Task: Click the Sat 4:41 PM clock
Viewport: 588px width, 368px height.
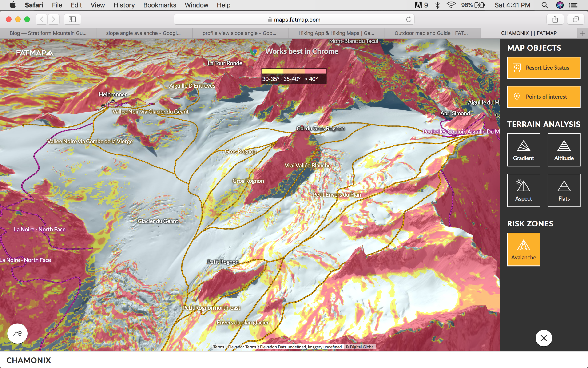Action: [513, 5]
